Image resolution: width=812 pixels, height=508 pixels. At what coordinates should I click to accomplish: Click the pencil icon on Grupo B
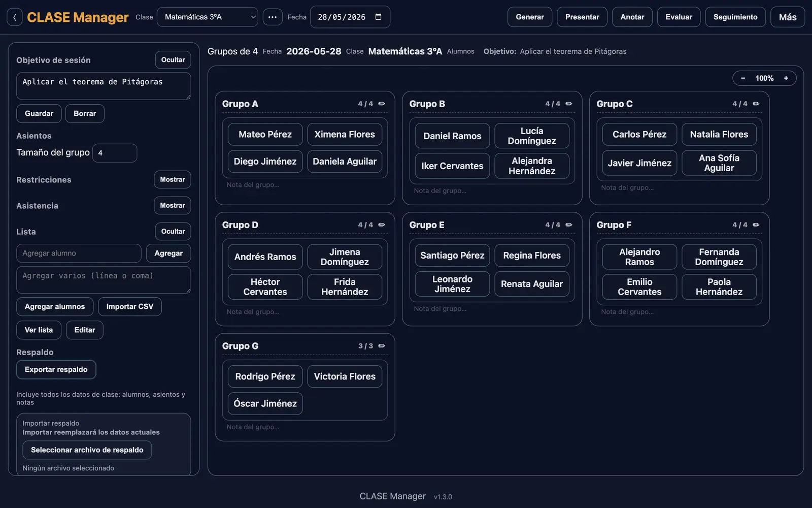click(x=569, y=104)
